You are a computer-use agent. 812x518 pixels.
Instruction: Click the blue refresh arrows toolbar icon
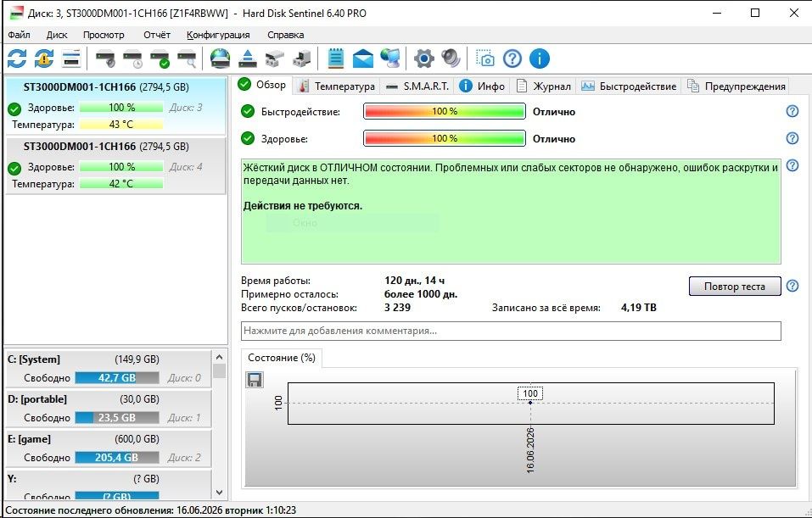point(17,58)
